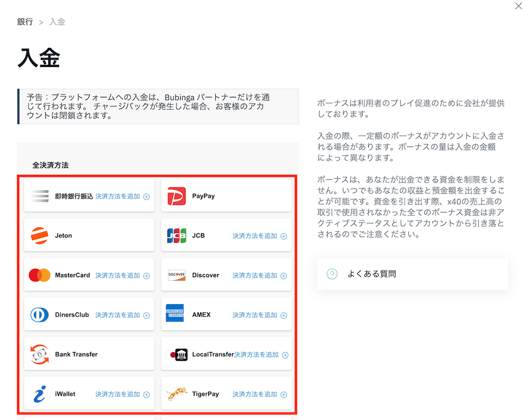Click 決済方法を追加 link for TigerPay
This screenshot has width=525, height=420.
(x=255, y=394)
